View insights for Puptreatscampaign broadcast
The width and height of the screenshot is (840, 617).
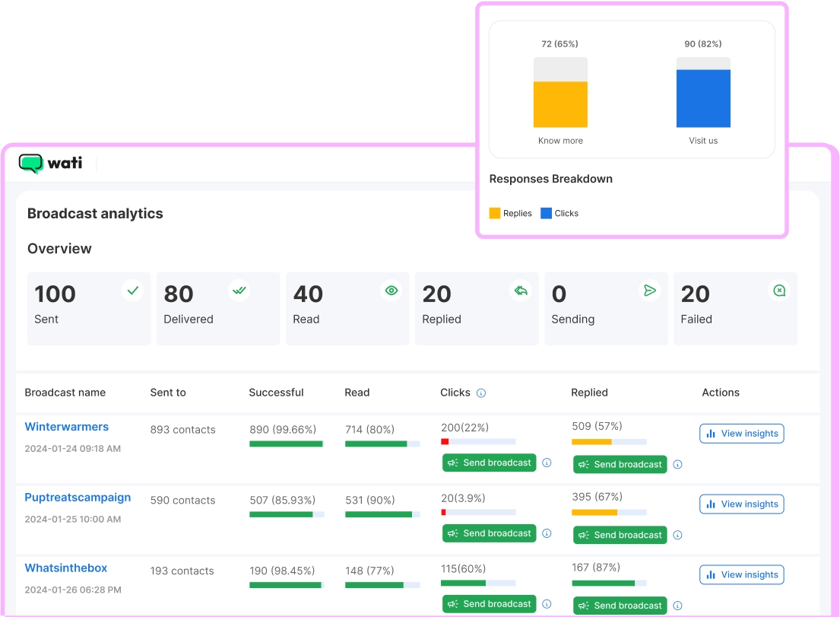pyautogui.click(x=741, y=504)
